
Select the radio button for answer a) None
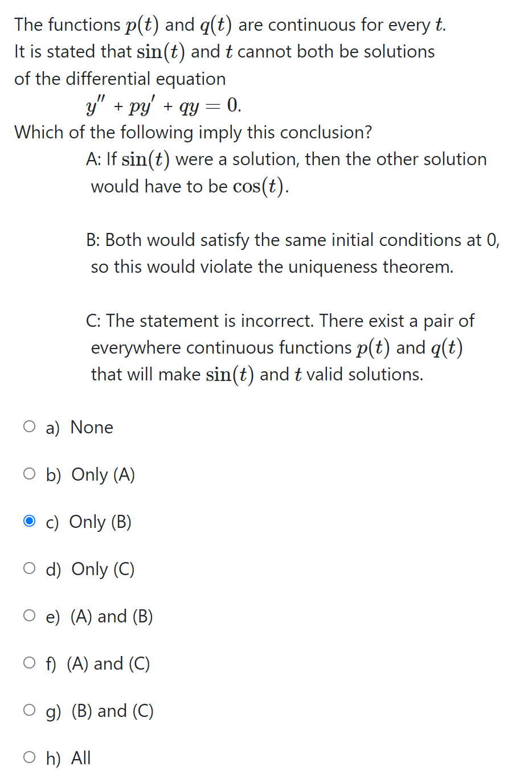[29, 425]
